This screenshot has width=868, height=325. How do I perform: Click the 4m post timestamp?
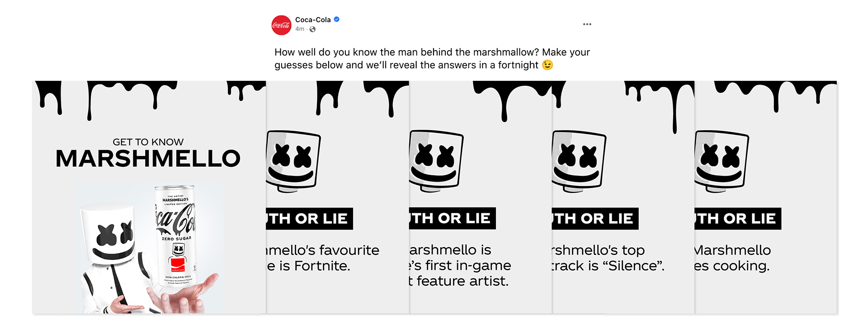pyautogui.click(x=300, y=29)
